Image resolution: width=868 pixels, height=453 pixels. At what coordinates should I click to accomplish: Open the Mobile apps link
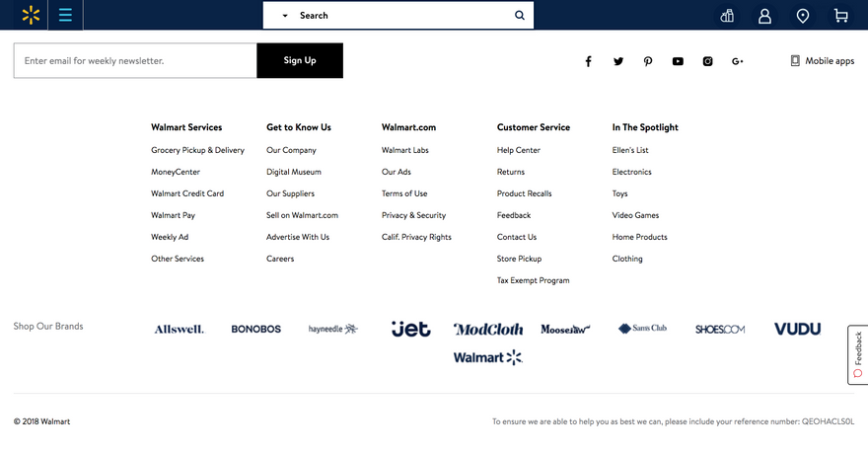click(x=822, y=61)
